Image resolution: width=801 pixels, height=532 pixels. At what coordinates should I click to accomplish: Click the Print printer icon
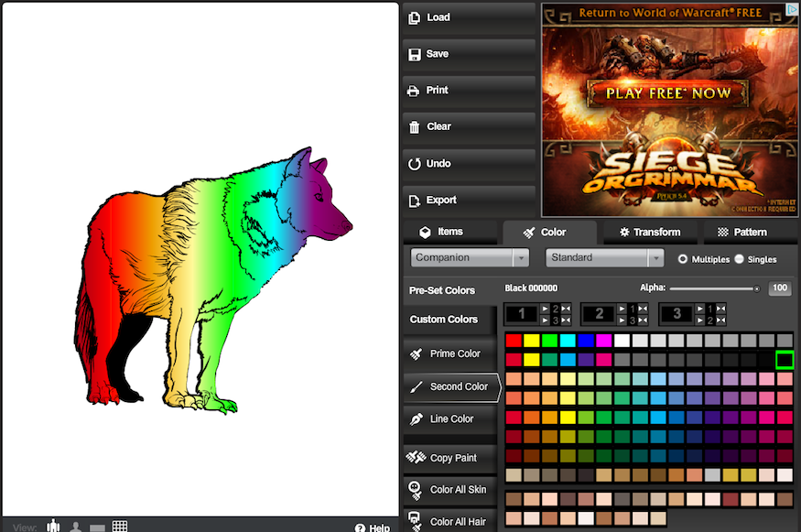tap(415, 91)
